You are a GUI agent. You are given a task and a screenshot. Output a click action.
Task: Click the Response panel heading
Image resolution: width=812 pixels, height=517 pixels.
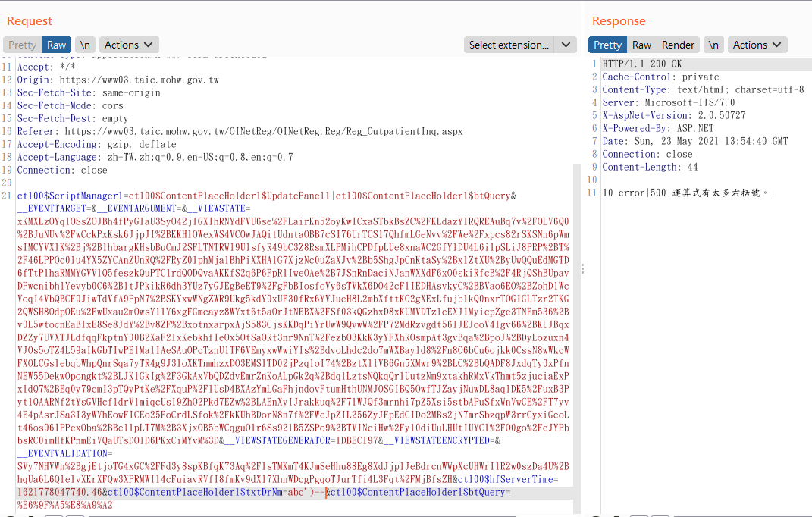(x=619, y=21)
